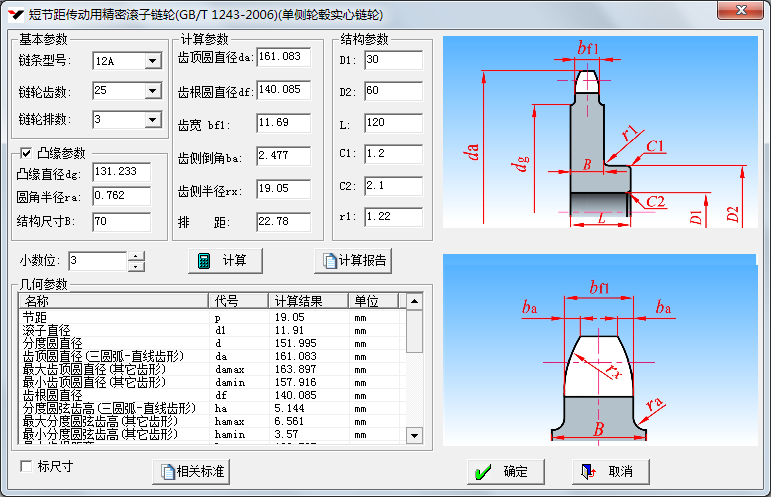Click the 名称 column header

point(112,301)
